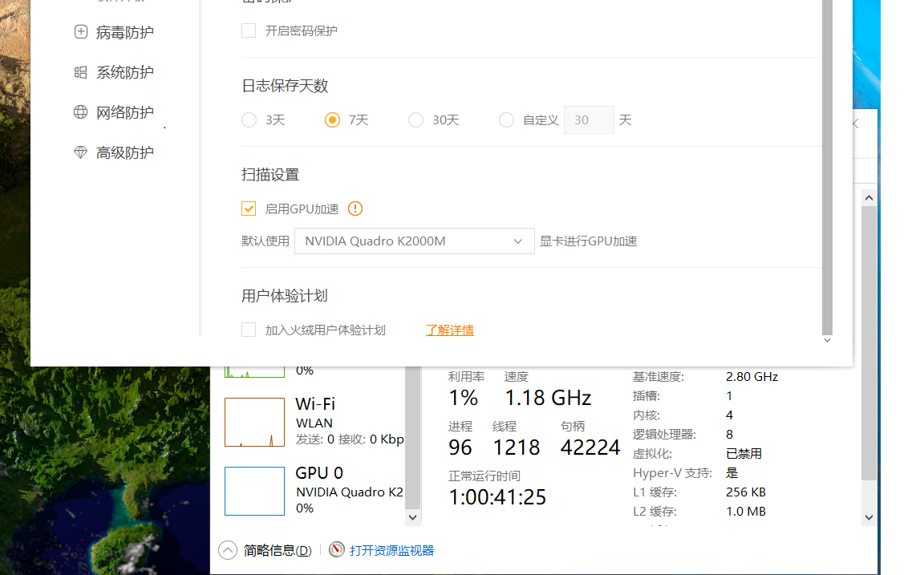Click the GPU 0 usage graph thumbnail
The height and width of the screenshot is (575, 924).
point(254,491)
